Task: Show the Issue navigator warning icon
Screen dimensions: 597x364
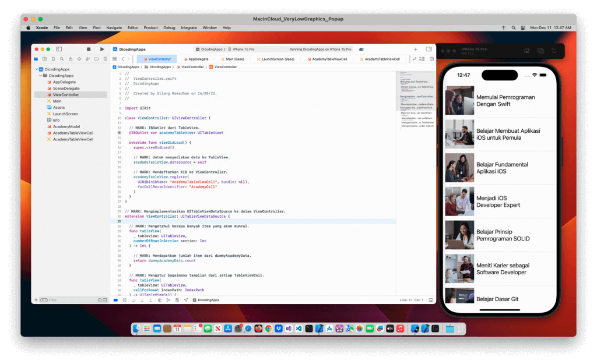Action: pos(71,58)
